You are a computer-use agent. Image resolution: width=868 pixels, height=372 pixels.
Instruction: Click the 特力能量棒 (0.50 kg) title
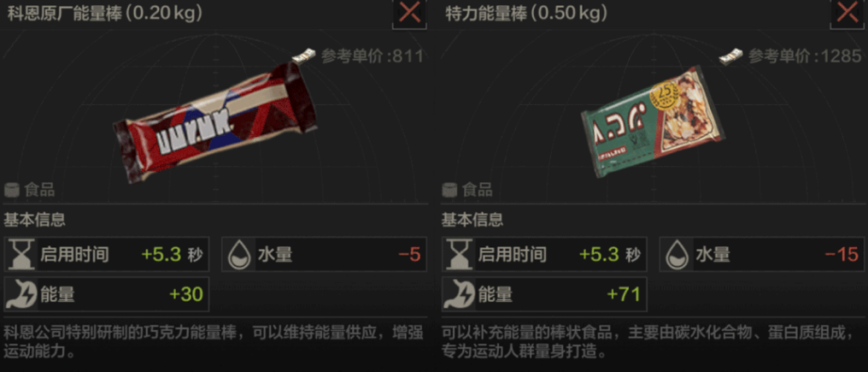pos(526,14)
